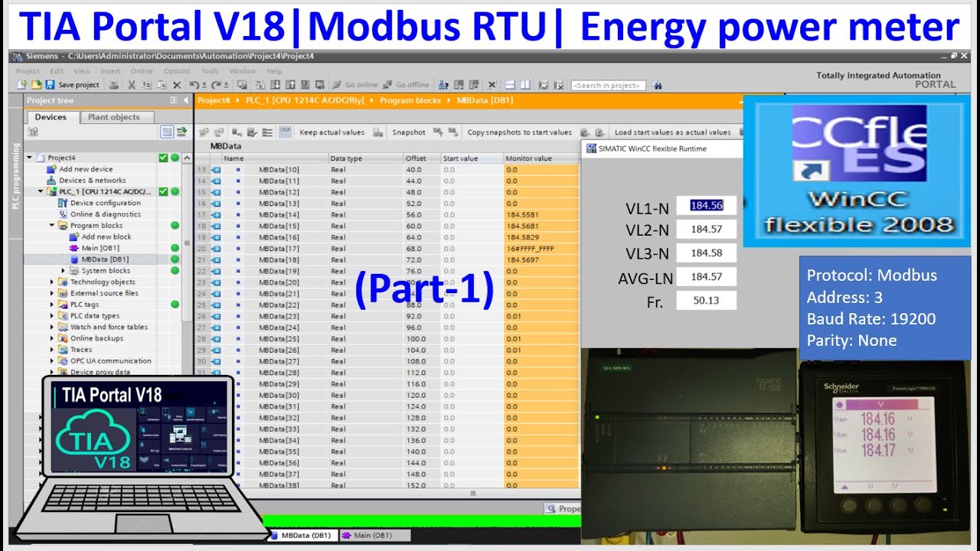Collapse the PLC_1 tree node
This screenshot has width=980, height=551.
[41, 191]
